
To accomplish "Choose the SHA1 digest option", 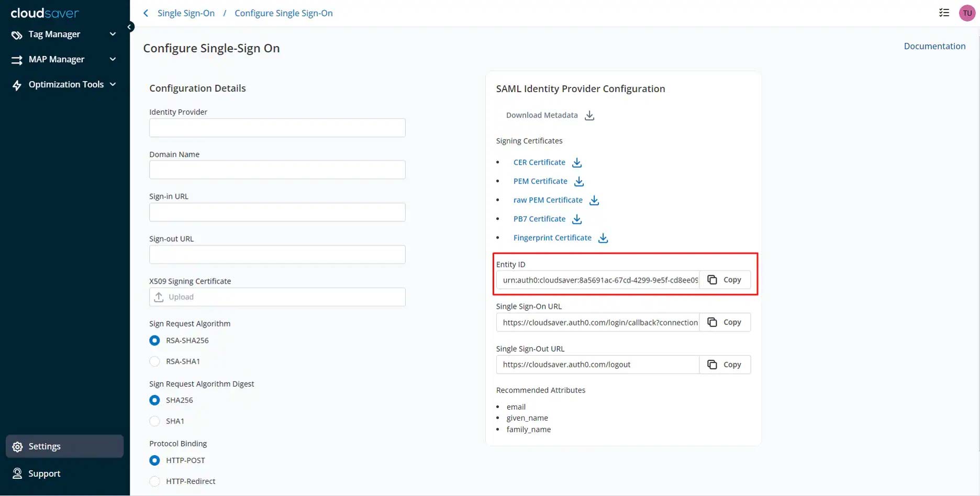I will click(x=155, y=421).
